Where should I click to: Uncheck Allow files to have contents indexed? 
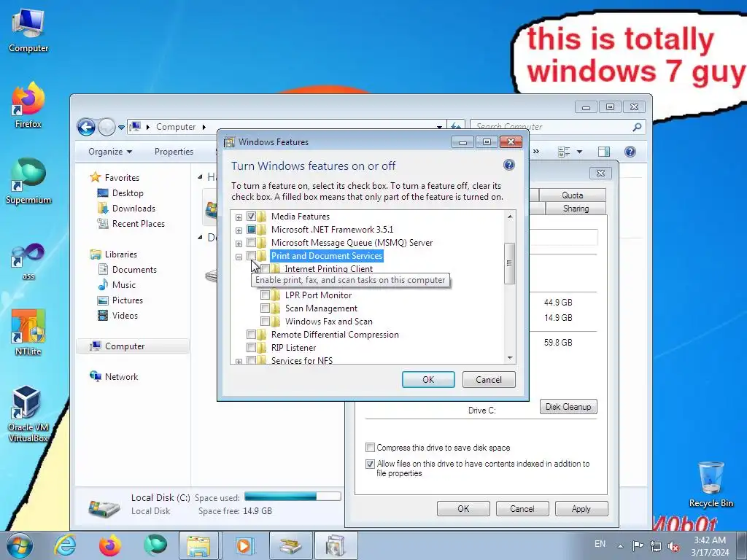(x=370, y=463)
